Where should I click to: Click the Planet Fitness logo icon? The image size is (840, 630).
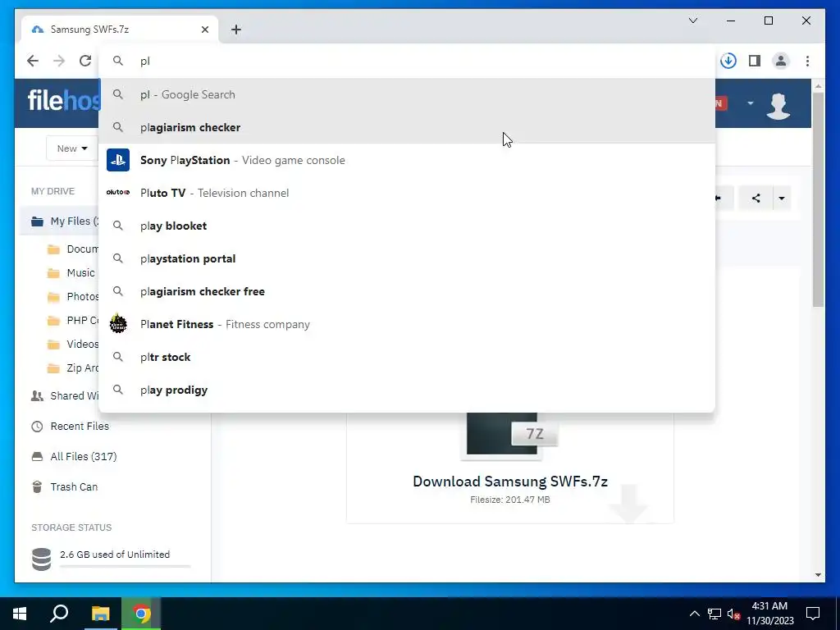tap(118, 323)
